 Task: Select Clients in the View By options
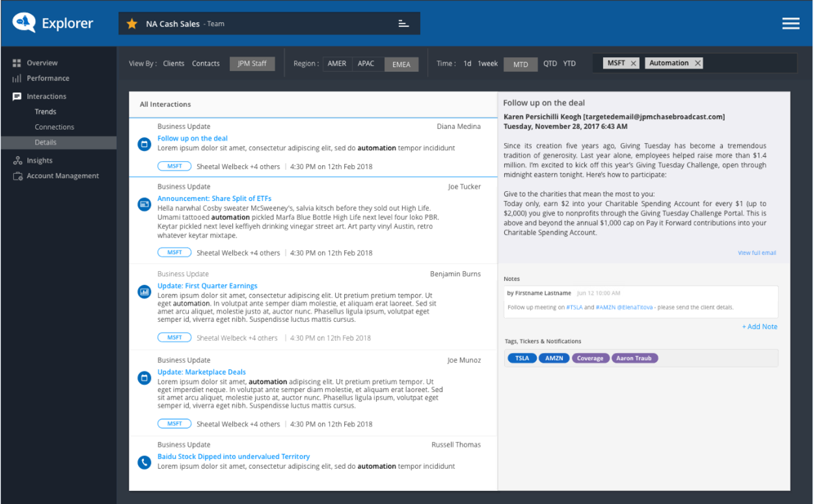pos(174,64)
